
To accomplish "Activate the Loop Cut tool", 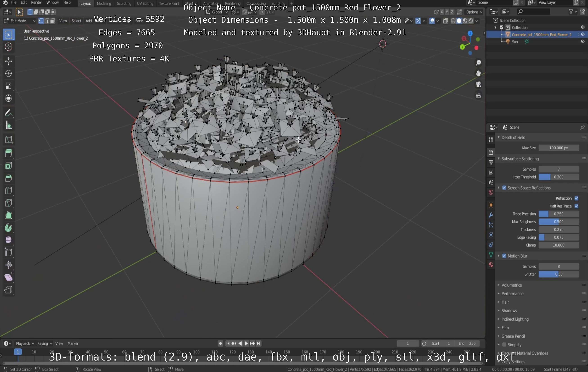I will pyautogui.click(x=9, y=191).
